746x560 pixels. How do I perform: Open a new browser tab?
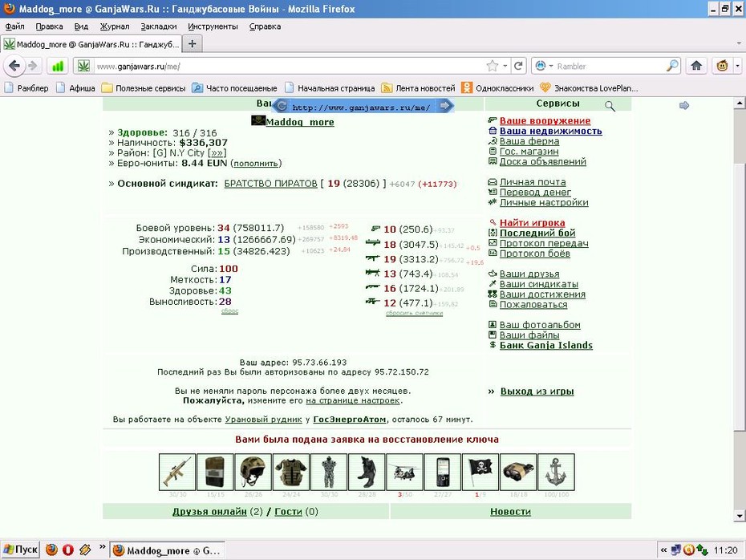(x=193, y=44)
